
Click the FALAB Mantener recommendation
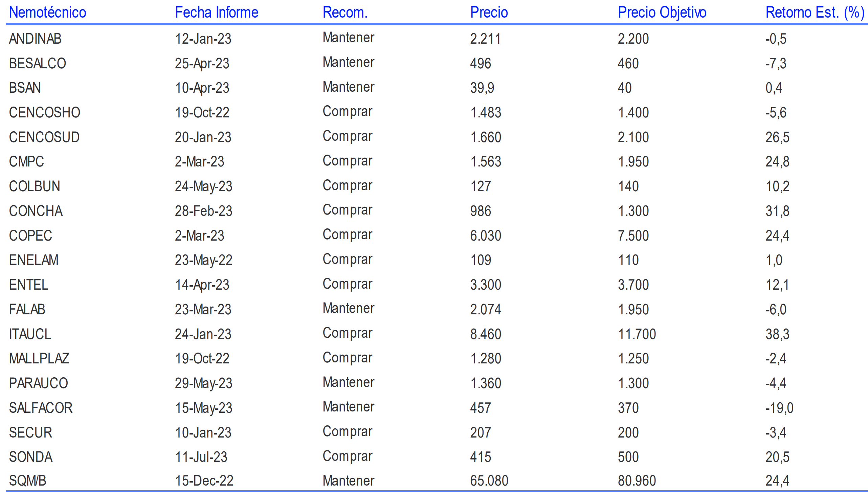pos(348,308)
